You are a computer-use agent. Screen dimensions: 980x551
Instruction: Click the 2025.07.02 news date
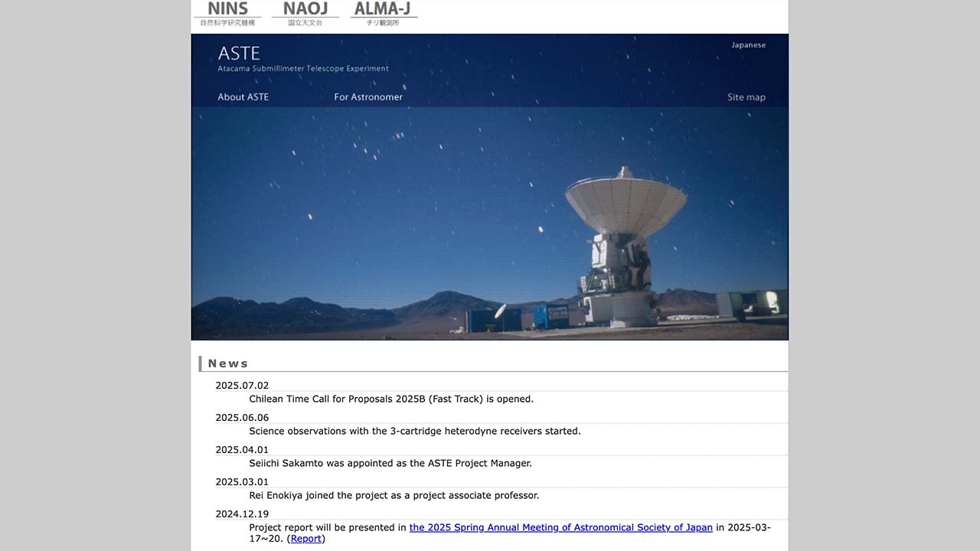(x=242, y=385)
